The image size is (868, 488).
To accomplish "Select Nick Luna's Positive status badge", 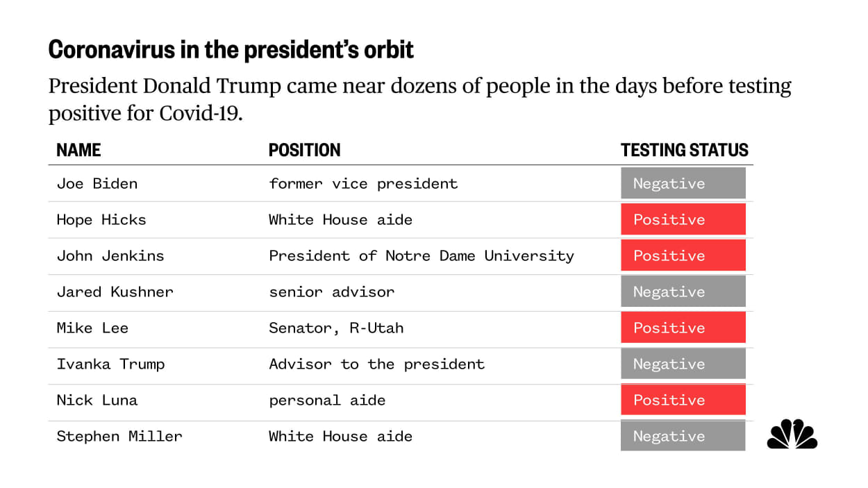I will point(683,400).
